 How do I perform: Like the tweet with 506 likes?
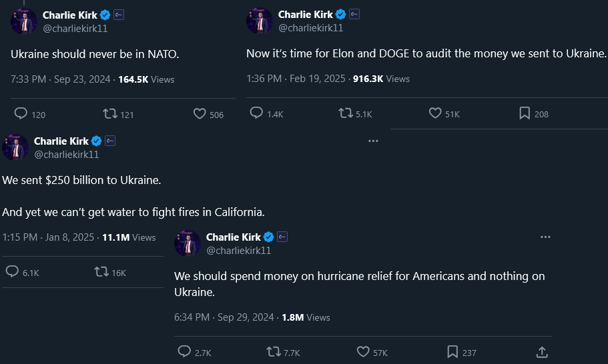point(200,114)
